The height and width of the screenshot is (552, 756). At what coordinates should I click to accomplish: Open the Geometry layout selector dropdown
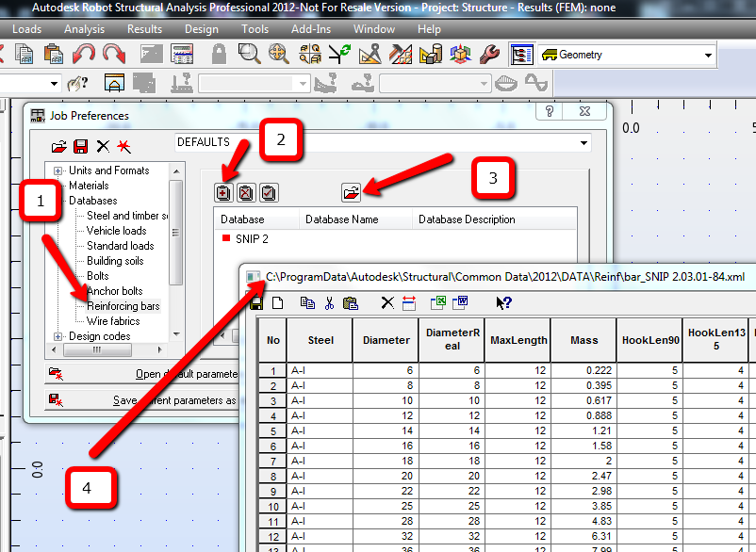pyautogui.click(x=709, y=55)
